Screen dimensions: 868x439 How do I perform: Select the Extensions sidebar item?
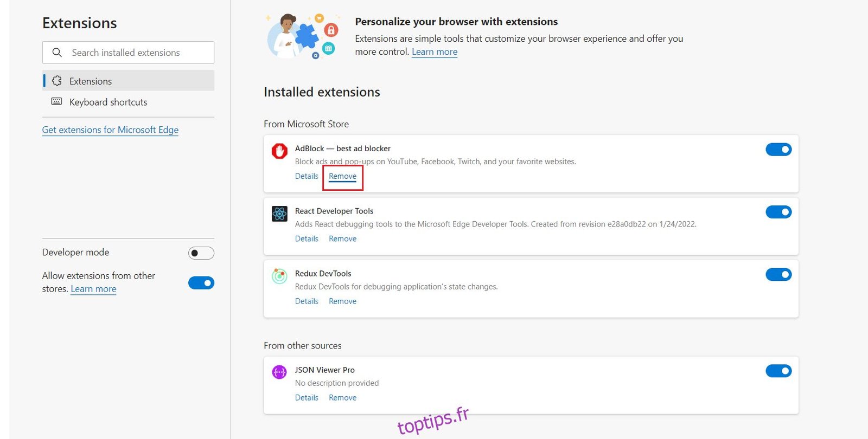(x=91, y=81)
